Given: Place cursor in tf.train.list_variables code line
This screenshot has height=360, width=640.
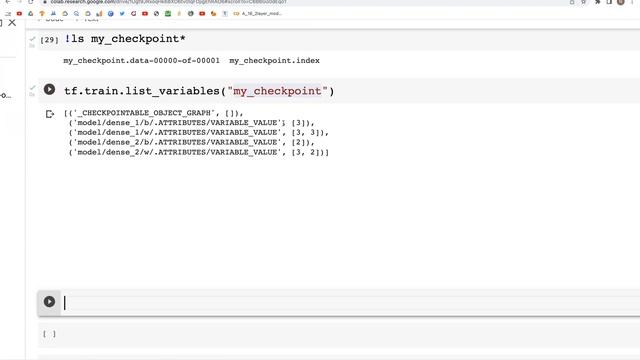Looking at the screenshot, I should pos(199,91).
